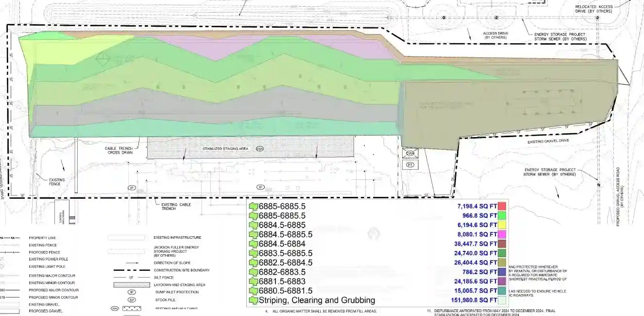The height and width of the screenshot is (316, 644).
Task: Select the 6883.5-6885.5 legend label
Action: (286, 253)
